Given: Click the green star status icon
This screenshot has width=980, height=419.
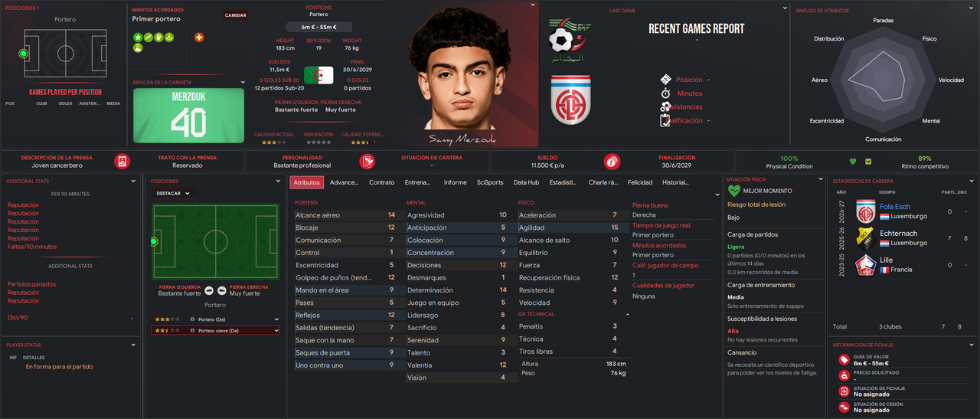Looking at the screenshot, I should tap(139, 37).
